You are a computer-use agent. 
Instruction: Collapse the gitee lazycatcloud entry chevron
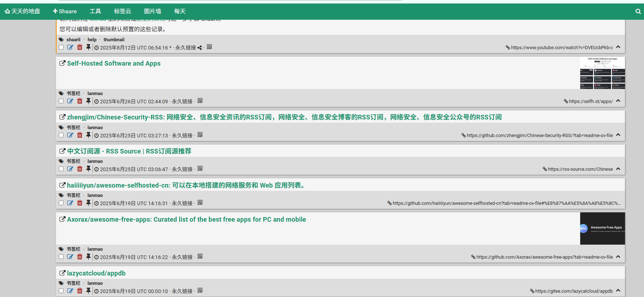click(x=618, y=291)
